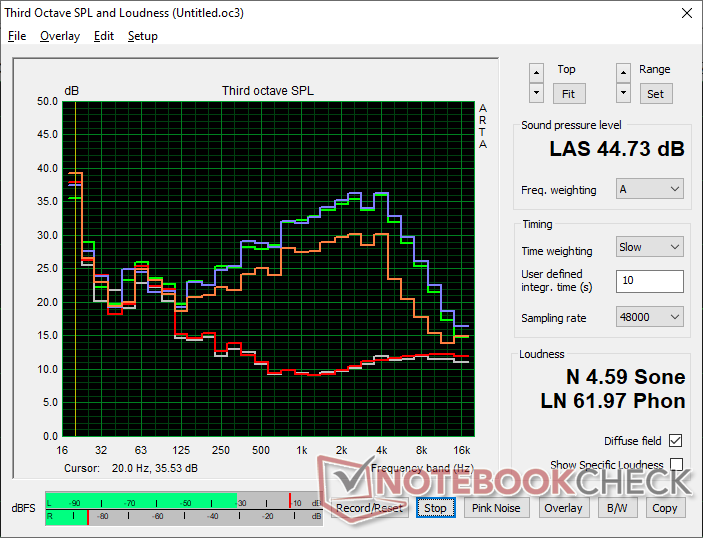Start the Pink Noise generator

(x=496, y=508)
